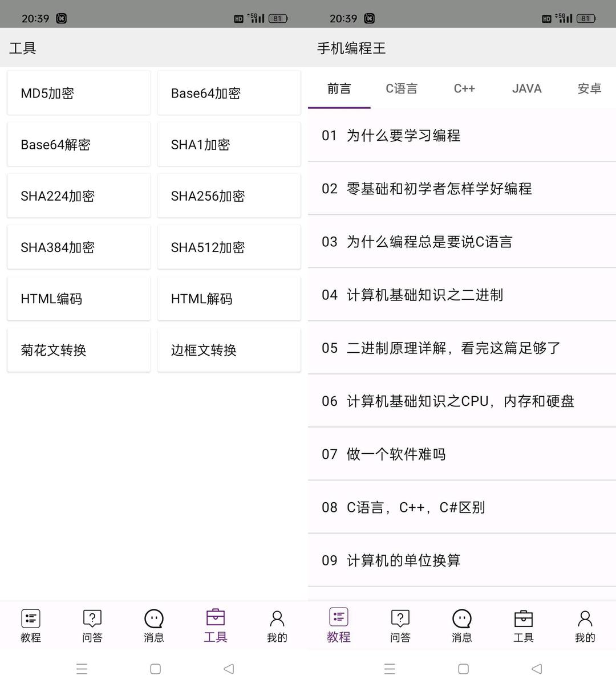Select the 菊花文转换 tool
Viewport: 616px width, 688px height.
pos(79,349)
